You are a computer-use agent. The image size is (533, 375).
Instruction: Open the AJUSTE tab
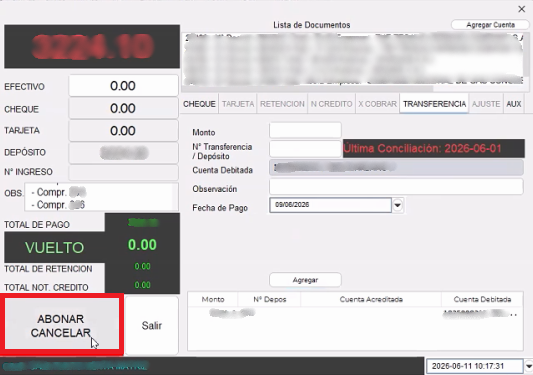coord(486,104)
